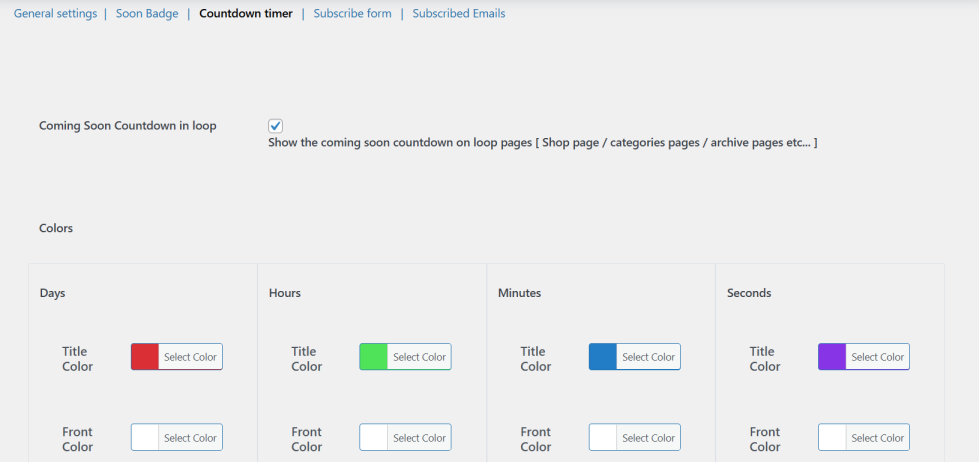979x462 pixels.
Task: Click the Coming Soon Countdown in loop label
Action: [x=127, y=125]
